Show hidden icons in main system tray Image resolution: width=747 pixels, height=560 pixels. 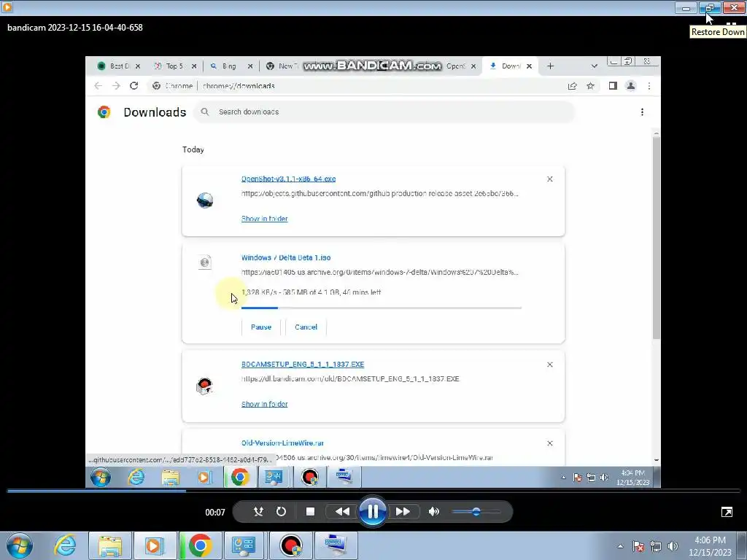(x=620, y=547)
